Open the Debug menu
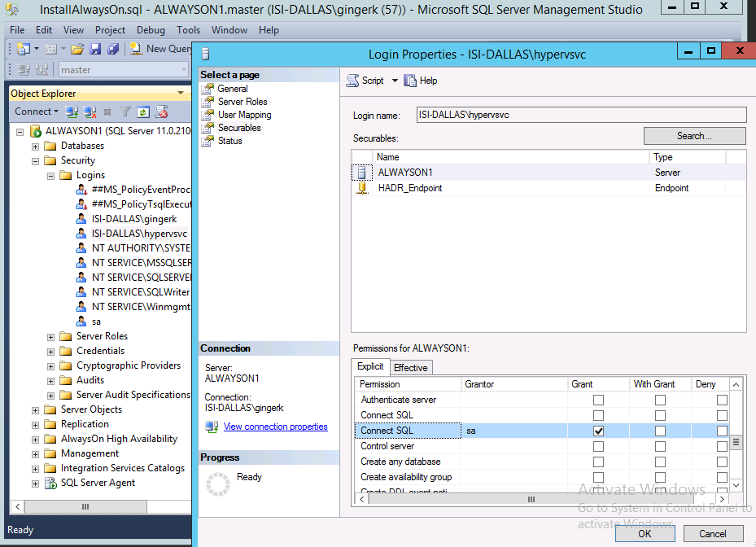 pos(151,30)
